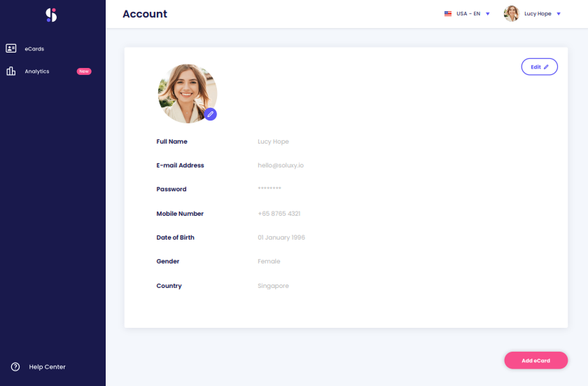Click the Female gender value
The image size is (588, 386).
click(x=269, y=261)
